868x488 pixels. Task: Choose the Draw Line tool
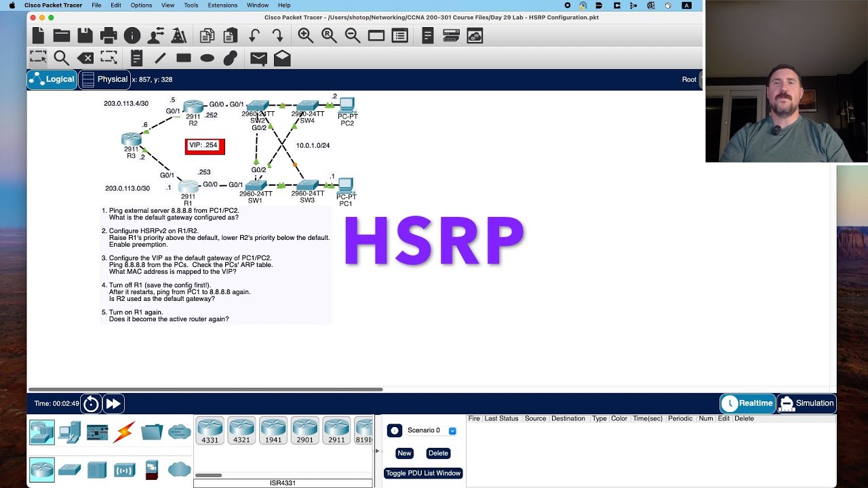[x=160, y=58]
